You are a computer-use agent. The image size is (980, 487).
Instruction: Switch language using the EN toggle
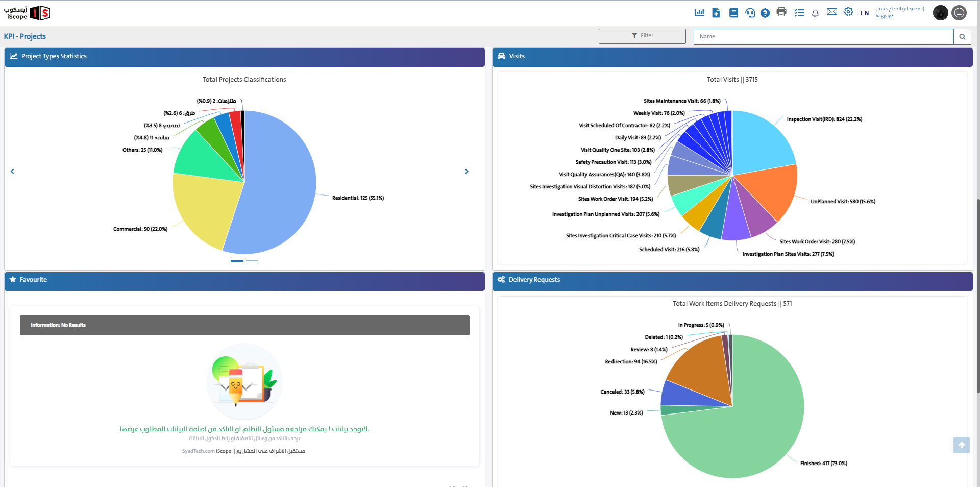tap(865, 13)
